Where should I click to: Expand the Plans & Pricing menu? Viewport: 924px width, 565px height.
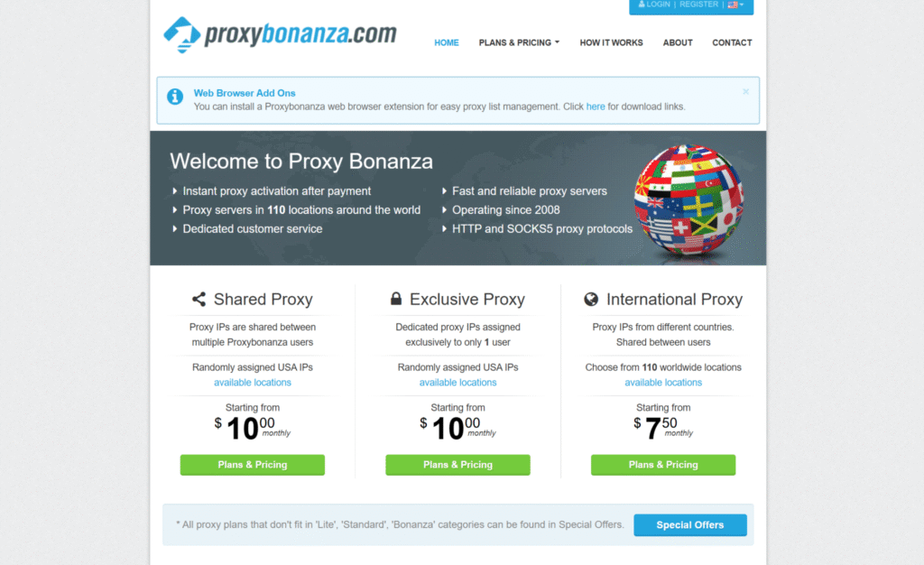pyautogui.click(x=519, y=42)
